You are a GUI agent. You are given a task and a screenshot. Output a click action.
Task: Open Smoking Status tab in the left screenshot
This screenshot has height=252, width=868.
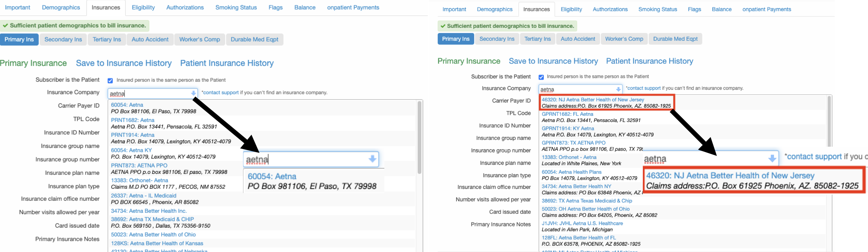click(236, 7)
